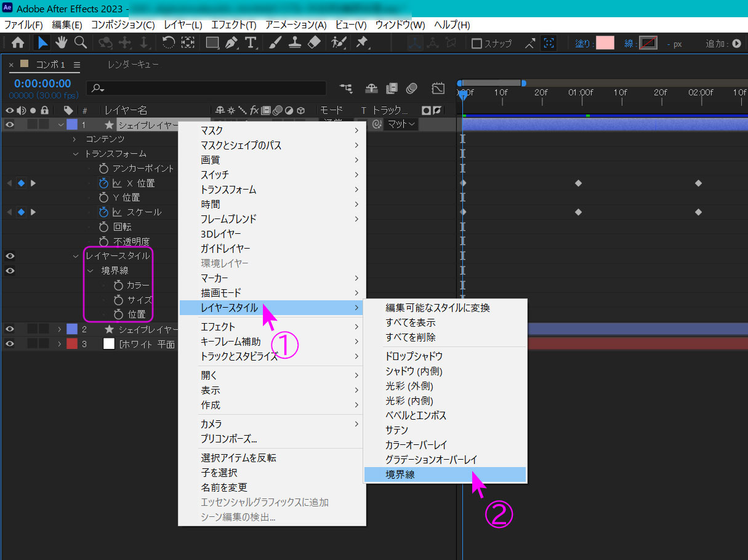Select the Zoom magnifier tool
Screen dimensions: 748x560
[x=80, y=42]
